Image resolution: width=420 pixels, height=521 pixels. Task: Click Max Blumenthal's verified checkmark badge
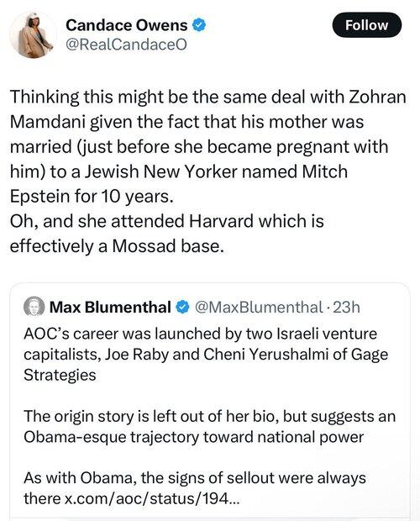pos(182,307)
